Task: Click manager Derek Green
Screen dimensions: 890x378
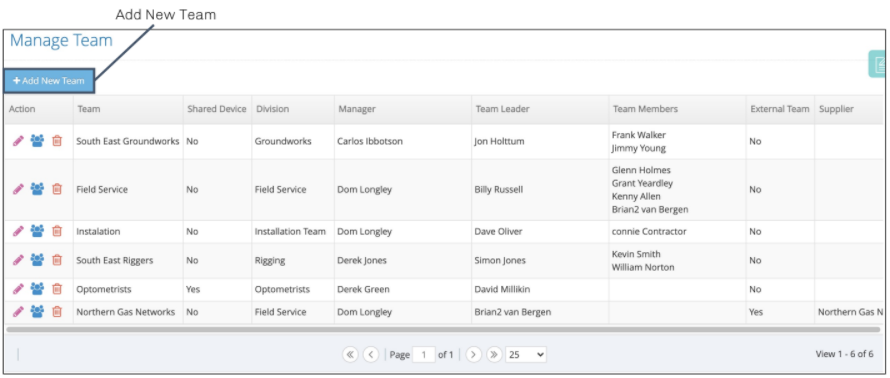Action: [363, 289]
